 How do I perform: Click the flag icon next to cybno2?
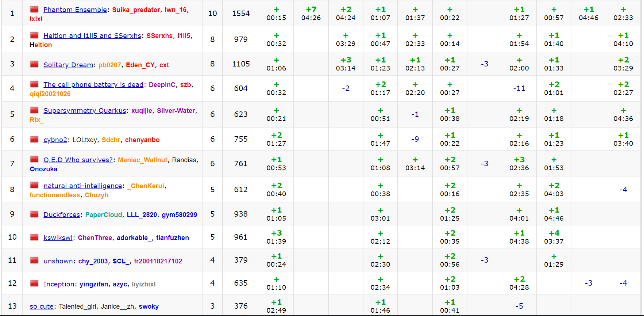click(x=34, y=139)
